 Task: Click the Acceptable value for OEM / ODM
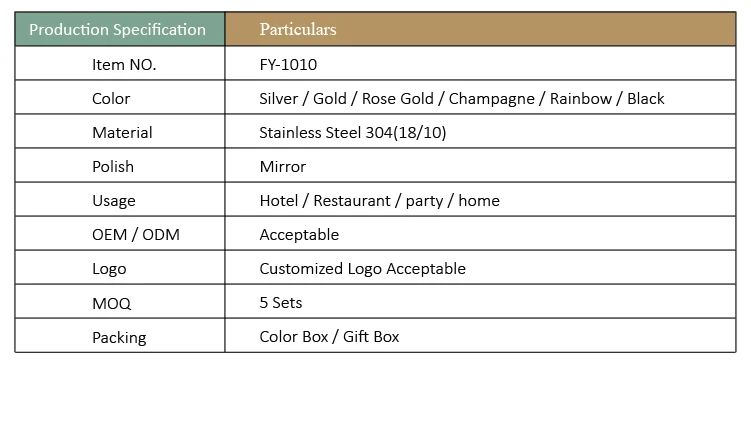(x=299, y=234)
